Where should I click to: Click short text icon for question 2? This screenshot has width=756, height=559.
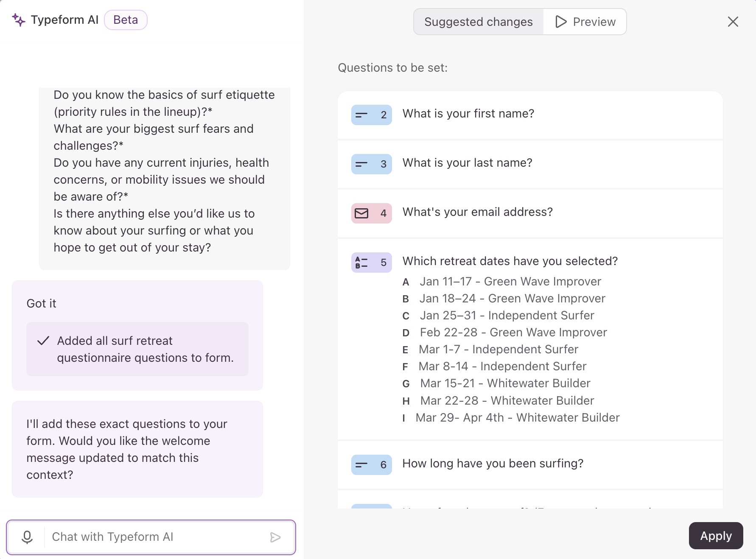pos(361,115)
